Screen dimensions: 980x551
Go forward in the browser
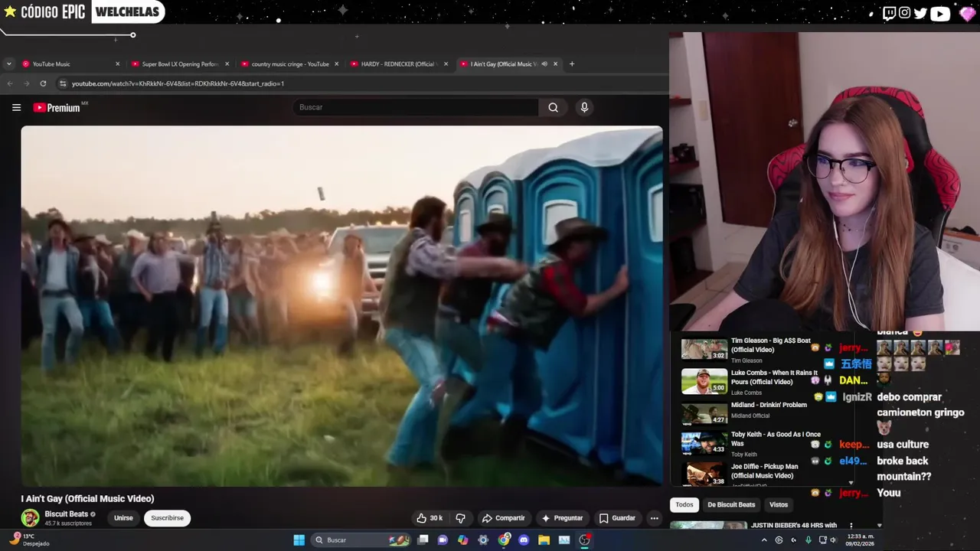point(26,83)
